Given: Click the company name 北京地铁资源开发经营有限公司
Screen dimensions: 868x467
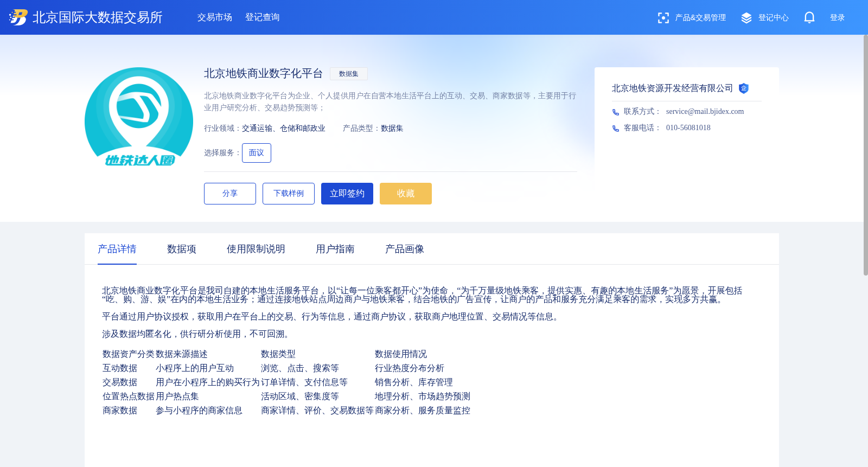Looking at the screenshot, I should 672,88.
